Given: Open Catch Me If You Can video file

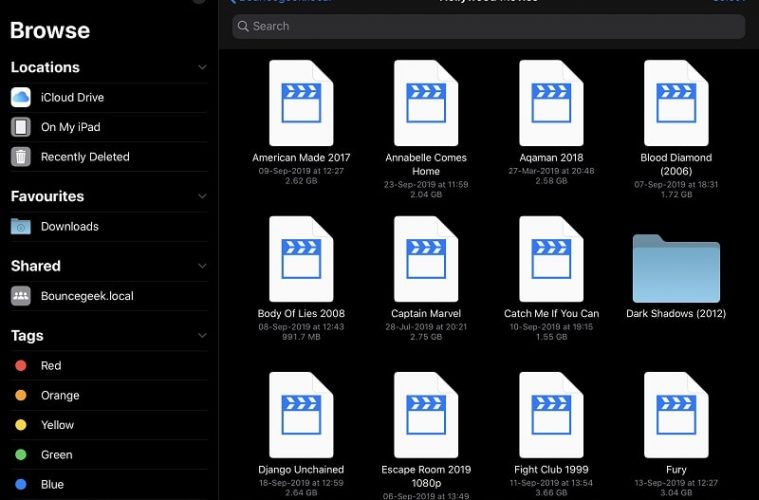Looking at the screenshot, I should (551, 259).
